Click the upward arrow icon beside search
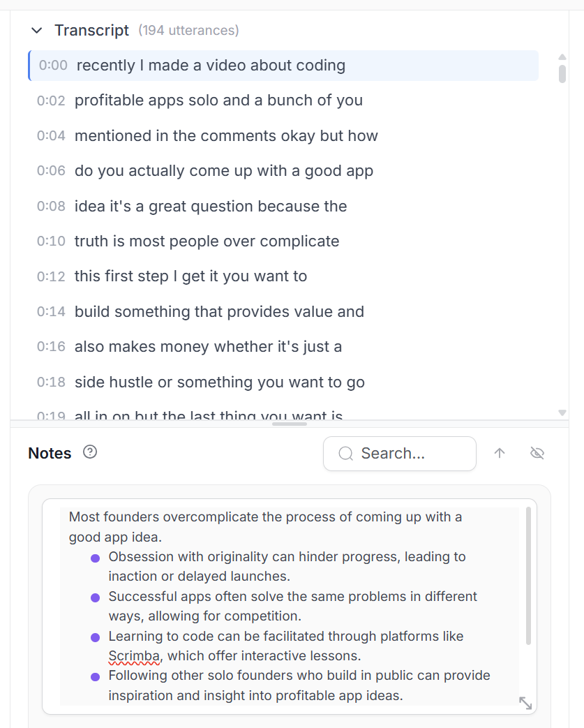 pos(500,453)
